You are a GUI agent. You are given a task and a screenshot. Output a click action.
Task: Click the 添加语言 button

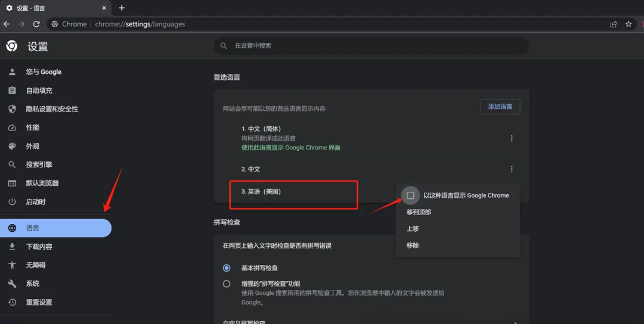[x=500, y=107]
